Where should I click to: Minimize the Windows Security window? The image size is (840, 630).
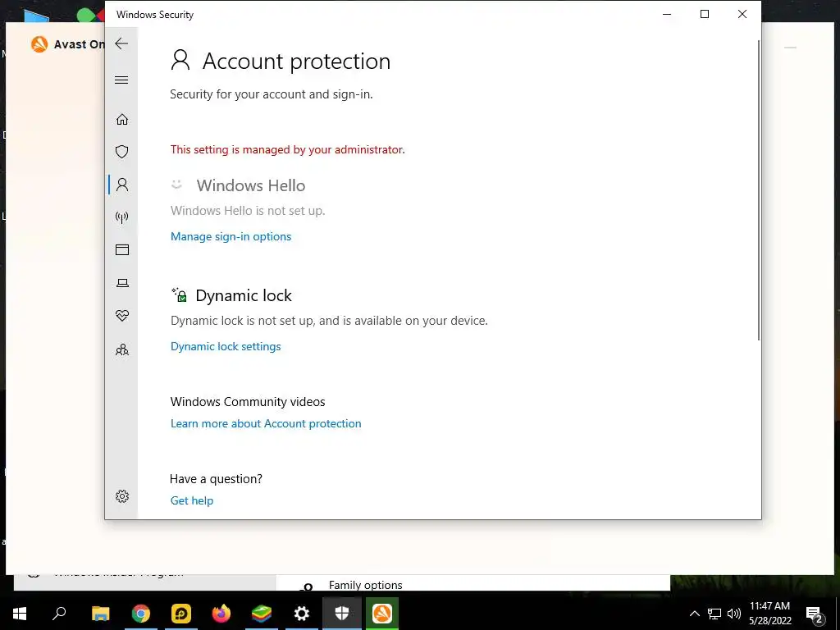click(667, 15)
